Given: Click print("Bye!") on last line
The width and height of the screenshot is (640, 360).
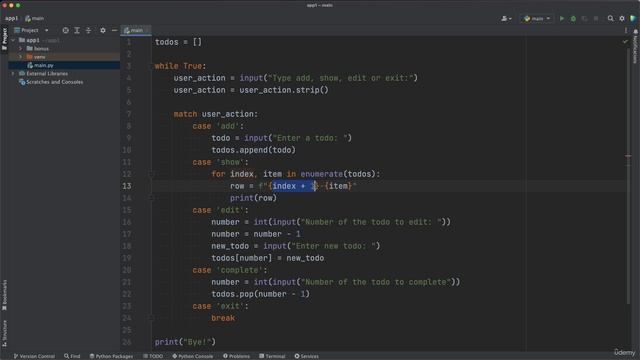Looking at the screenshot, I should [x=185, y=342].
